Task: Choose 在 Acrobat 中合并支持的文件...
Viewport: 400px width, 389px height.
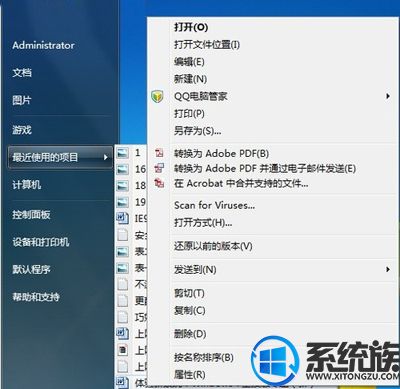Action: (241, 183)
